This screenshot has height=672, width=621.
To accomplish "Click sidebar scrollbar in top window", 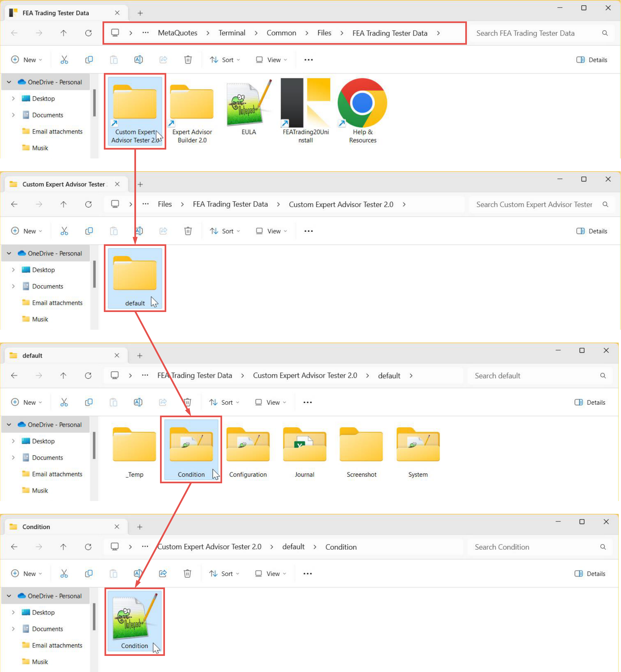I will coord(94,103).
